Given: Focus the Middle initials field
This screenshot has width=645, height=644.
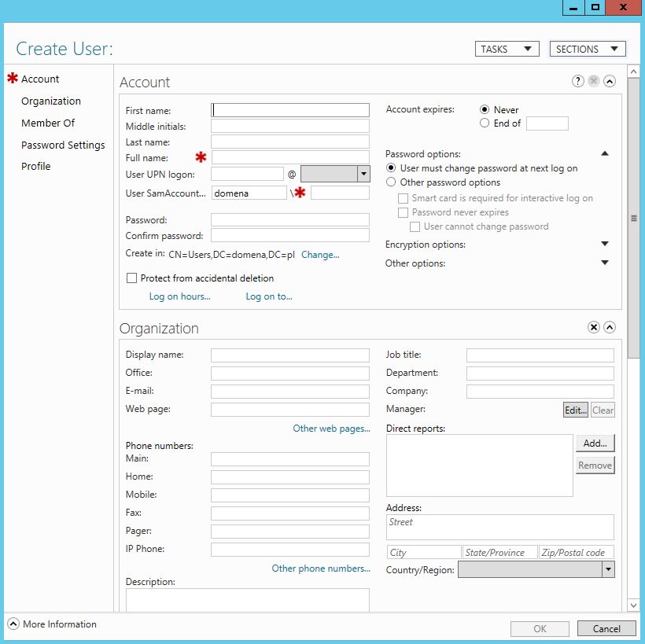Looking at the screenshot, I should click(290, 126).
